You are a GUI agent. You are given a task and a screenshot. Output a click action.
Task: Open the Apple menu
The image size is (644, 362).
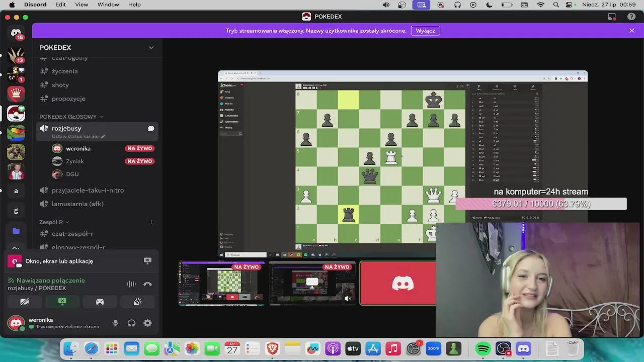[x=12, y=5]
